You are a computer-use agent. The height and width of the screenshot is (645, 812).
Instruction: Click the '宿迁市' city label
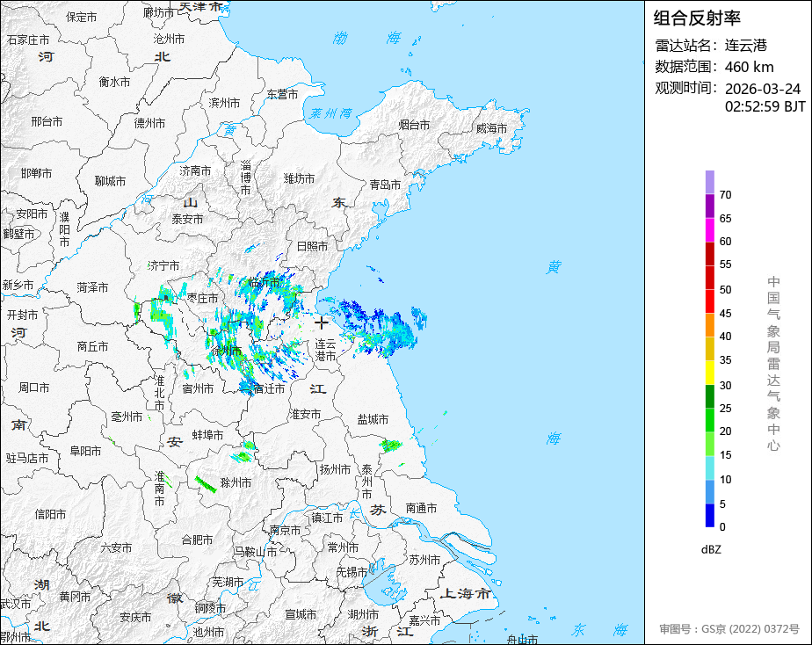coord(269,388)
